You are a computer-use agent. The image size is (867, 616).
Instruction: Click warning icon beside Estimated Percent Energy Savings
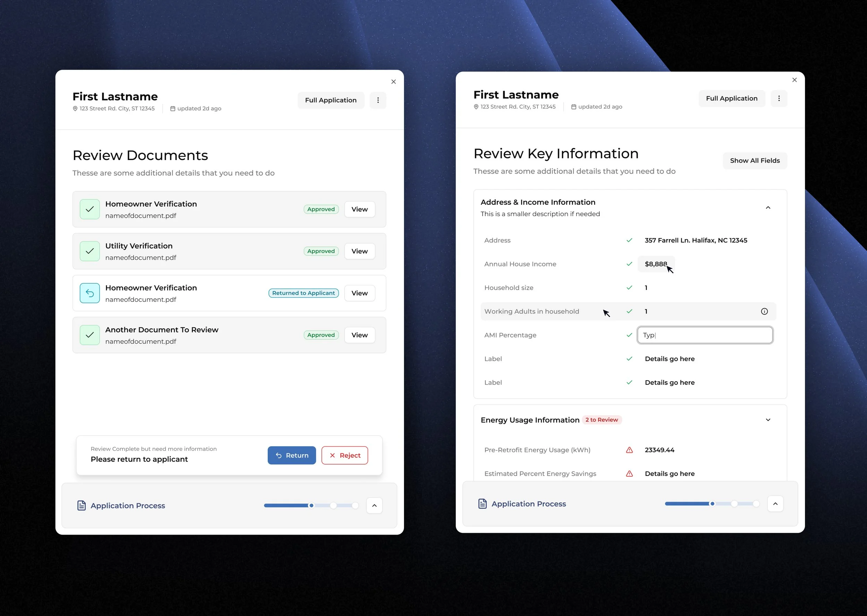(629, 473)
